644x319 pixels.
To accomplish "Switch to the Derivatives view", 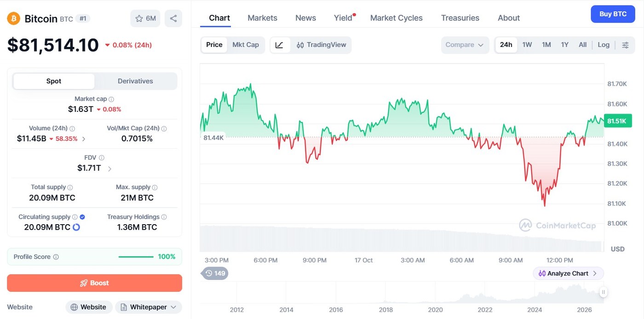I will point(135,81).
